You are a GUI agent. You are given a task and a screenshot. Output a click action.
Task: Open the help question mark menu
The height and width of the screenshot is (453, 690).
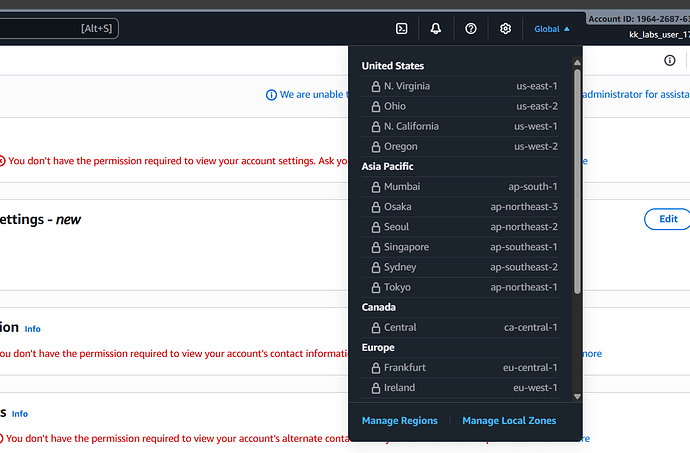pyautogui.click(x=471, y=29)
